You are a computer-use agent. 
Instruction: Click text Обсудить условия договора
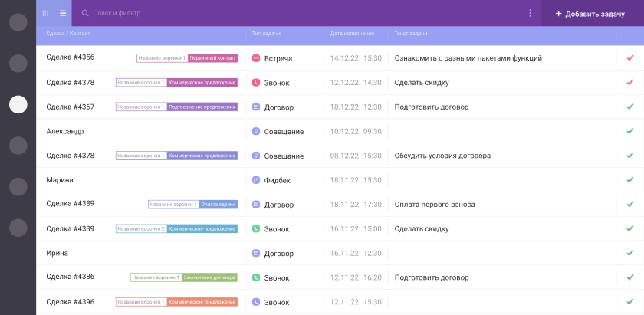[x=442, y=156]
